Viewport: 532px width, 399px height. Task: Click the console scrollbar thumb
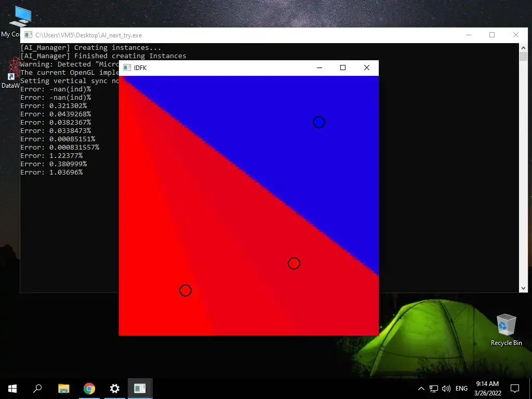pyautogui.click(x=523, y=57)
